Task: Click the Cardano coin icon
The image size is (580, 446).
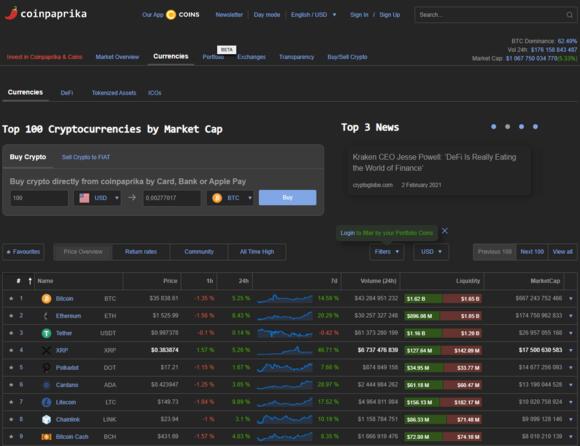Action: [x=46, y=385]
